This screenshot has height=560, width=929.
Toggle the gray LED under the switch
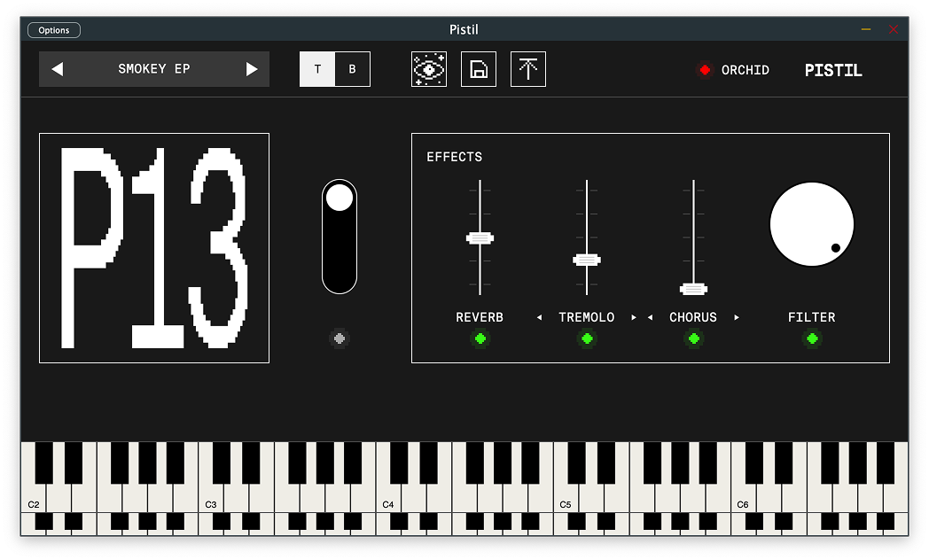point(340,338)
